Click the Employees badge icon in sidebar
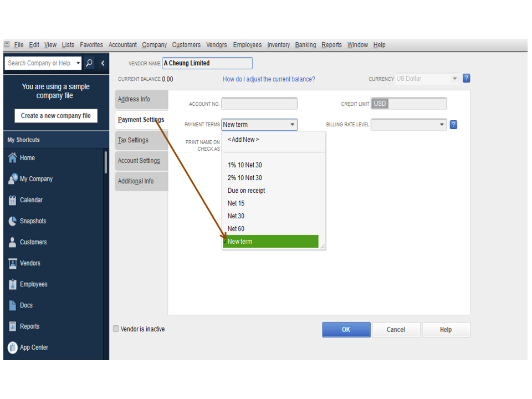This screenshot has height=399, width=532. [12, 284]
